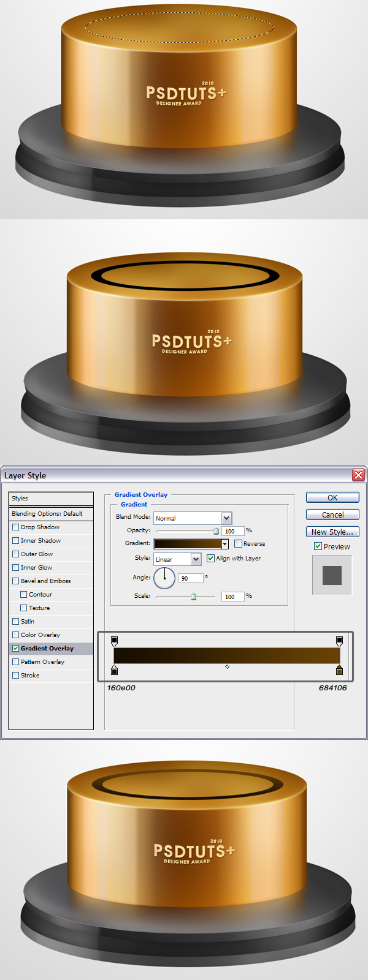Image resolution: width=368 pixels, height=980 pixels.
Task: Enable the Drop Shadow checkbox
Action: pyautogui.click(x=16, y=527)
